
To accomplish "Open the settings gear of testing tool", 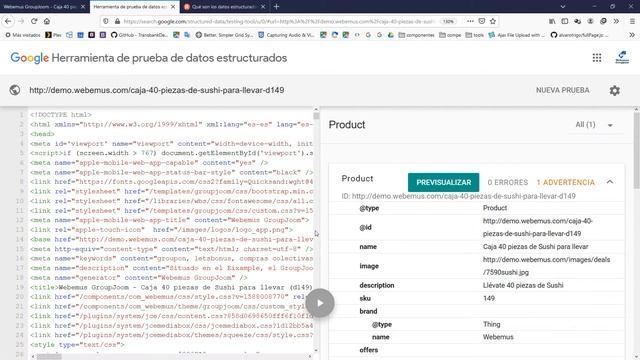I will [615, 90].
